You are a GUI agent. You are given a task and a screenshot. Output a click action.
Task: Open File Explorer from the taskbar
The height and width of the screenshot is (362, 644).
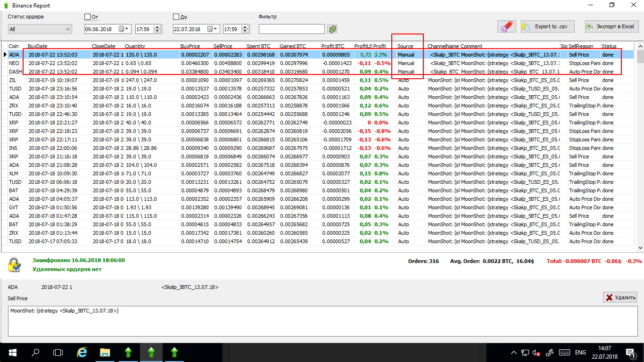tap(105, 352)
